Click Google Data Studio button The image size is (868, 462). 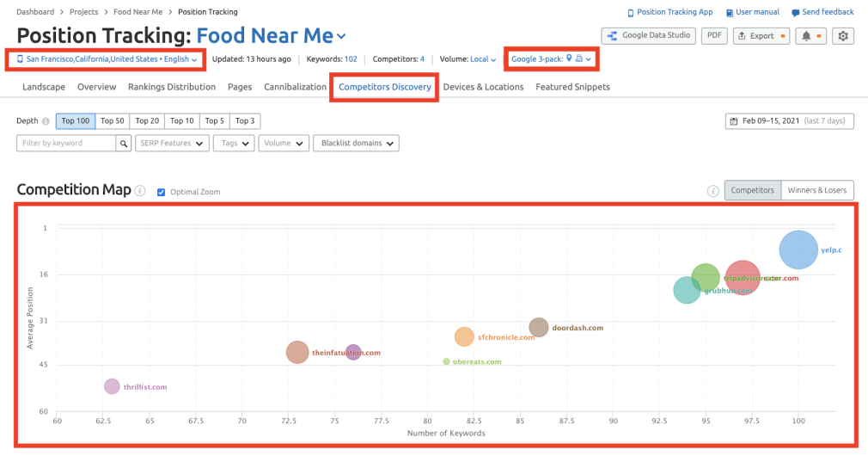(x=648, y=36)
